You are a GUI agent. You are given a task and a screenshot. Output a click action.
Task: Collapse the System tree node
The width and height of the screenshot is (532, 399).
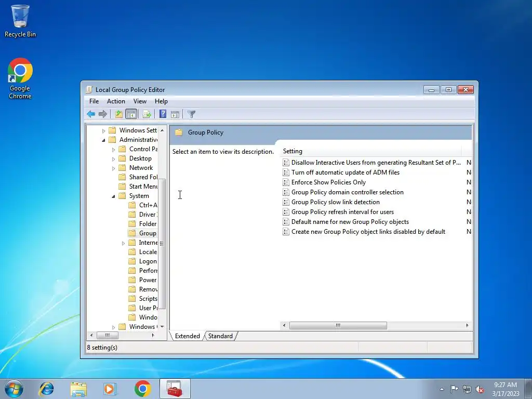pos(113,196)
